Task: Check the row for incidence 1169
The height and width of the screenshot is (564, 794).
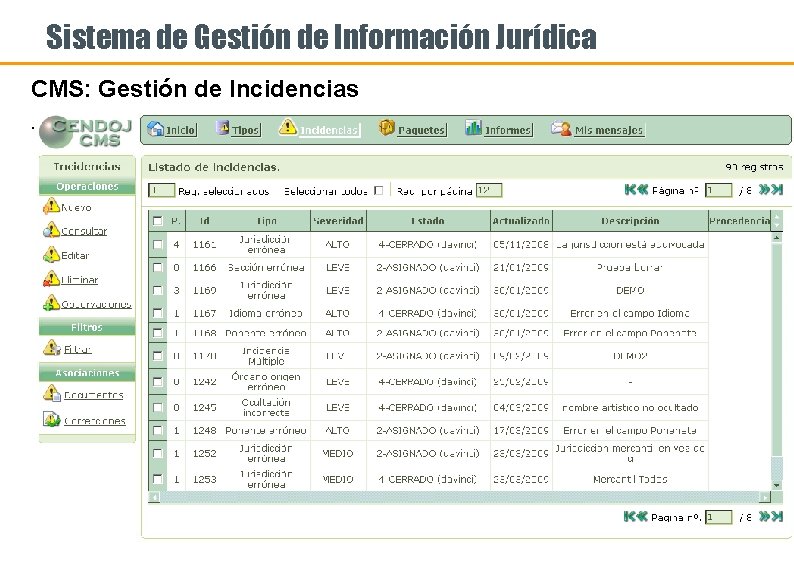Action: (157, 290)
